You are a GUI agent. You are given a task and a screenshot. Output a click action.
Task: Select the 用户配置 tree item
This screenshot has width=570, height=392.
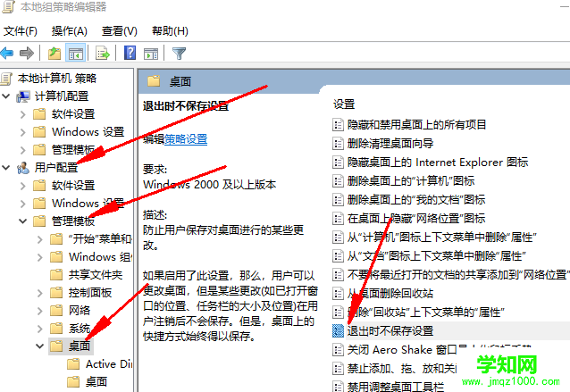(56, 168)
